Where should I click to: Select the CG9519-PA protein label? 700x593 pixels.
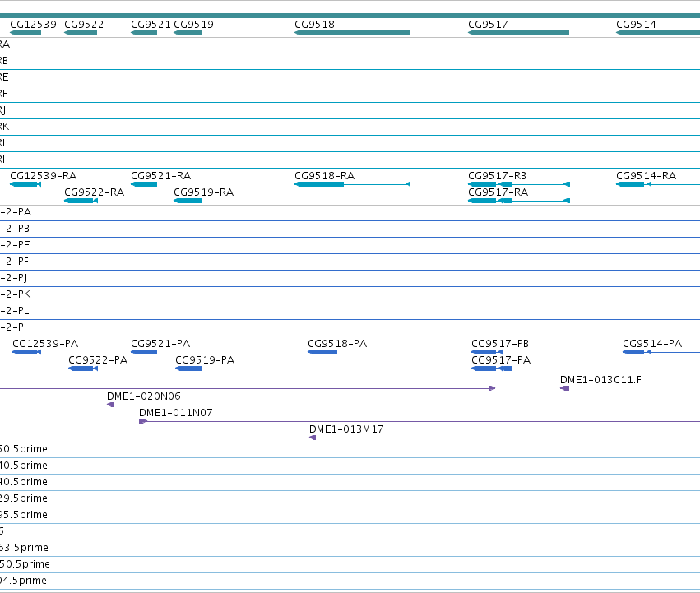click(x=205, y=360)
